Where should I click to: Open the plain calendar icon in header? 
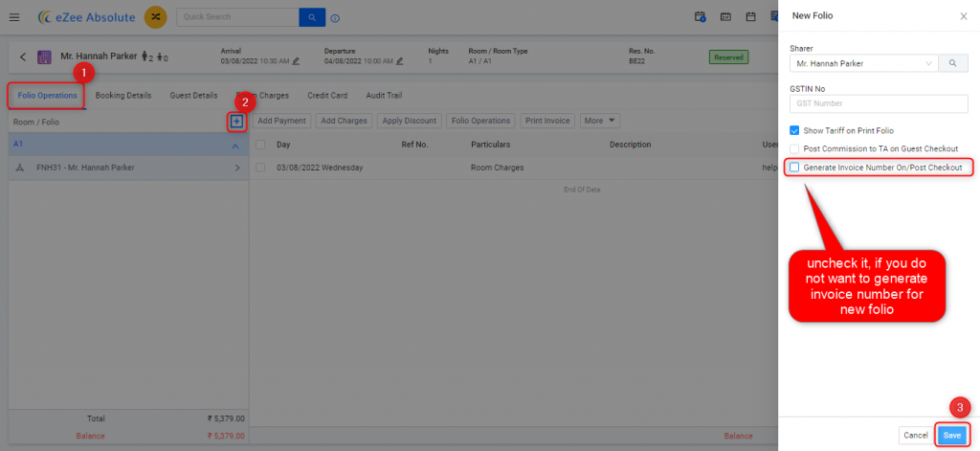pyautogui.click(x=750, y=17)
